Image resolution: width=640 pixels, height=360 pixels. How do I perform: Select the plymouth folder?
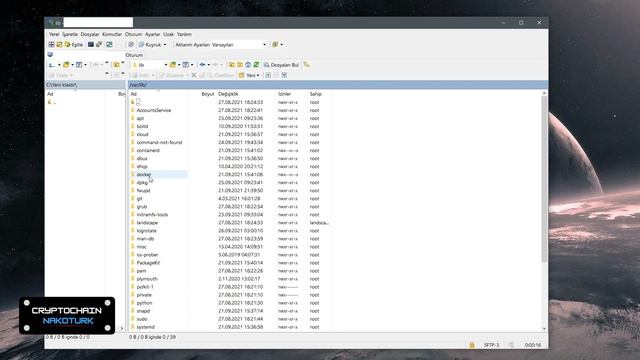click(x=147, y=279)
